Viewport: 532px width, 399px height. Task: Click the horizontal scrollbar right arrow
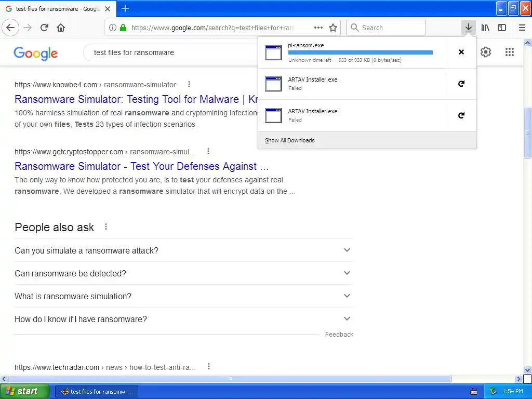[x=518, y=379]
